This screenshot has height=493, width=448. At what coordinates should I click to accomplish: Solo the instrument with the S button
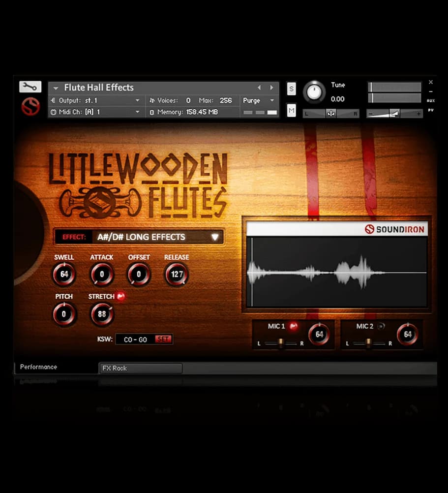pyautogui.click(x=291, y=89)
